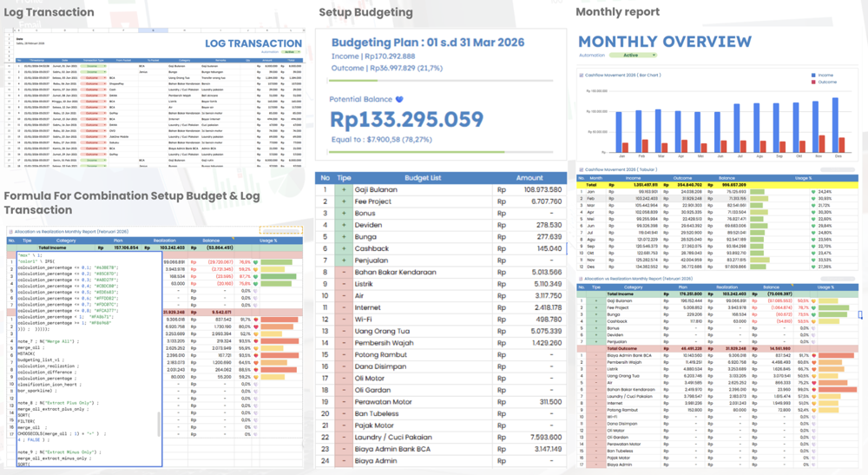Click the Income Rp170.292.888 line
This screenshot has height=475, width=868.
point(372,56)
